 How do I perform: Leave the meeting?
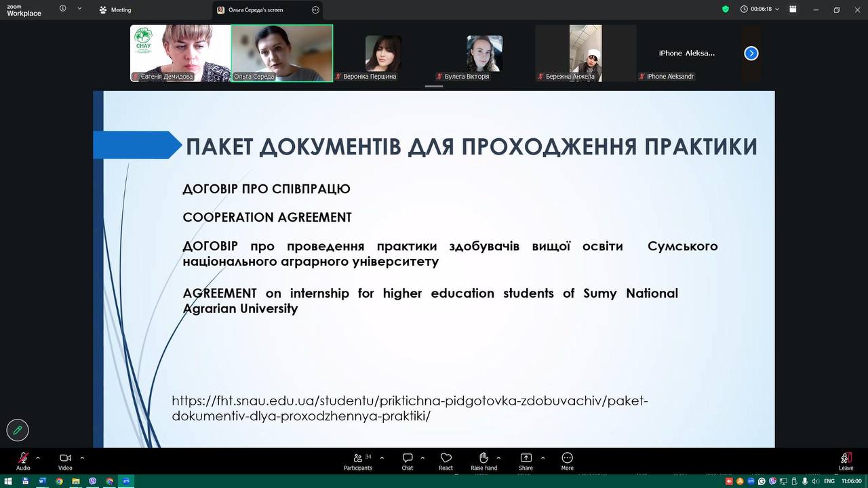846,459
